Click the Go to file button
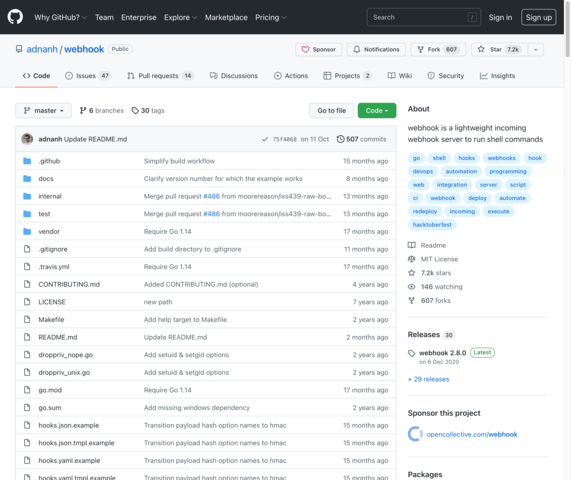Viewport: 571px width, 480px height. [x=331, y=110]
